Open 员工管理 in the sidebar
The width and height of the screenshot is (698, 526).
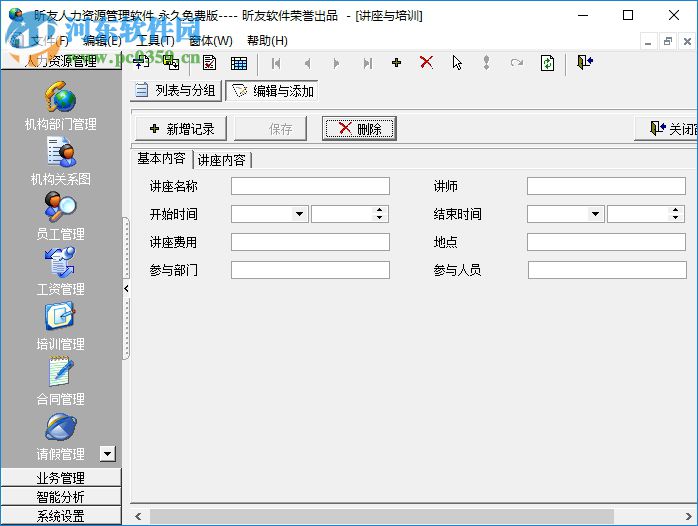point(61,216)
